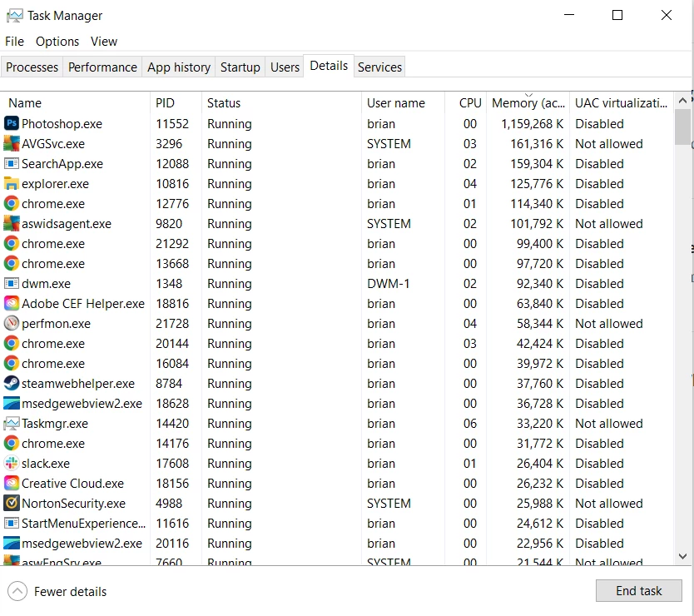Sort by the User name column header
The width and height of the screenshot is (694, 616).
point(404,103)
